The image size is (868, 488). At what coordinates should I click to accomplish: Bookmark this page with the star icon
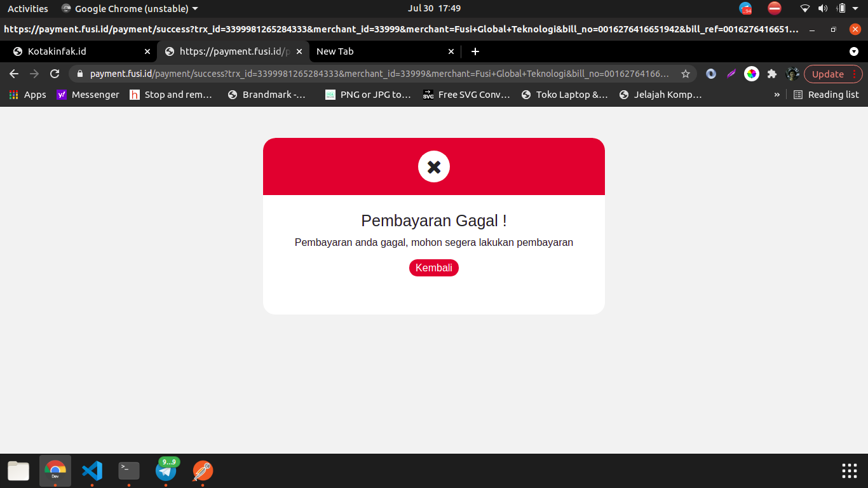click(686, 74)
